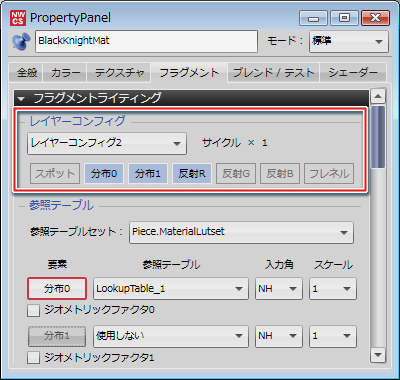
Task: Open the レイヤーコンフィグ2 dropdown
Action: (x=107, y=143)
